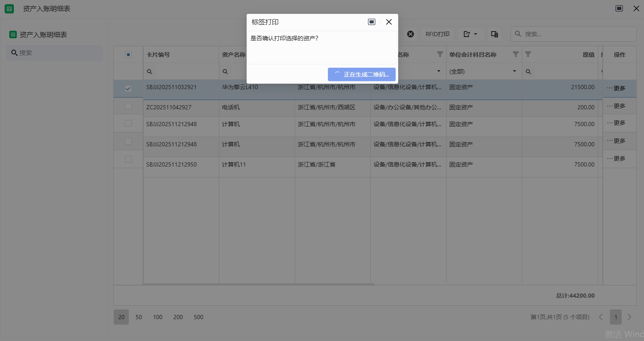The width and height of the screenshot is (644, 341).
Task: Click filter icon on 单位会计科目名称 column
Action: (516, 54)
